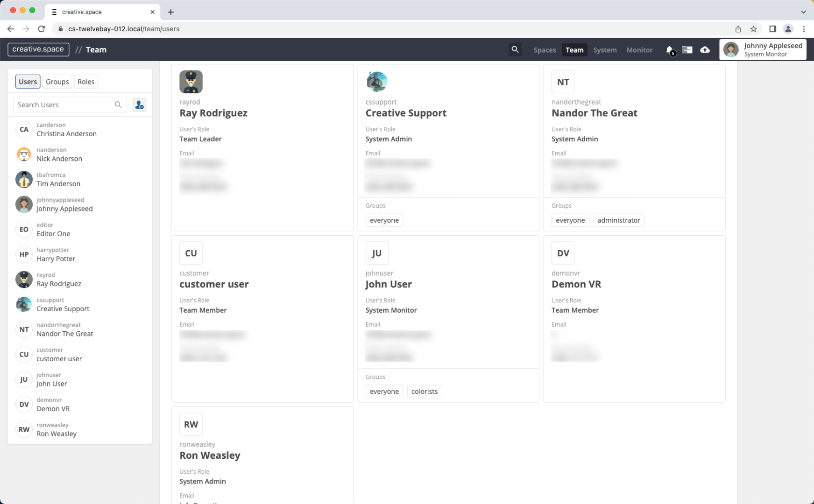Reload the page
Screen dimensions: 814x504
tap(42, 29)
